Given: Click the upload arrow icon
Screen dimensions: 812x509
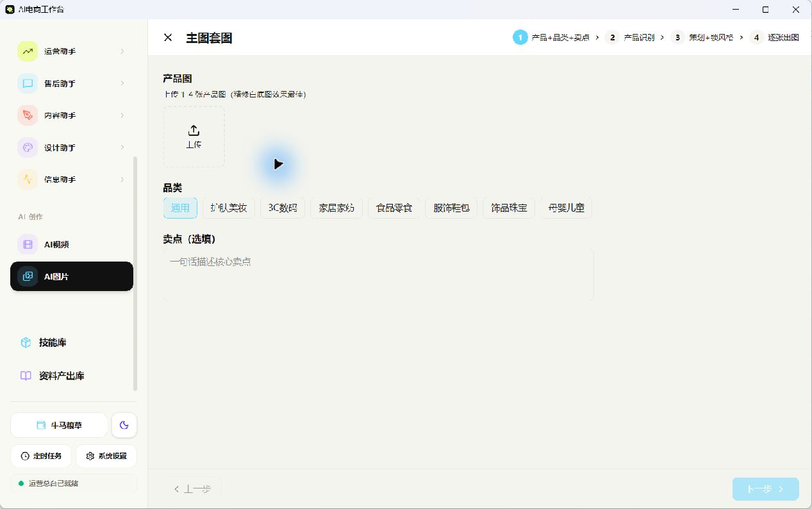Looking at the screenshot, I should click(194, 130).
